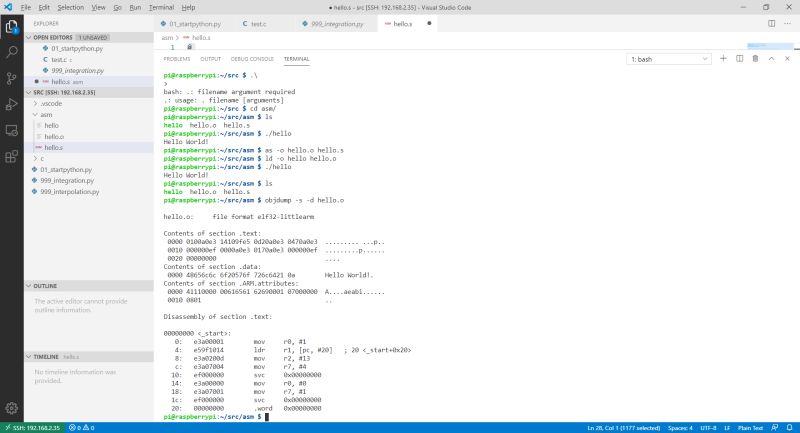Image resolution: width=800 pixels, height=433 pixels.
Task: Open the File menu
Action: [26, 7]
